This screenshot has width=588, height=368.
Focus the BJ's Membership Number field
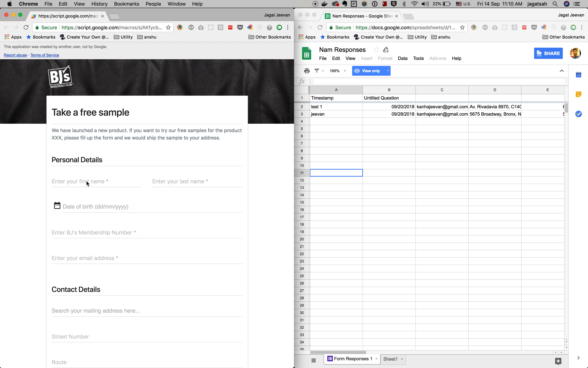coord(147,232)
